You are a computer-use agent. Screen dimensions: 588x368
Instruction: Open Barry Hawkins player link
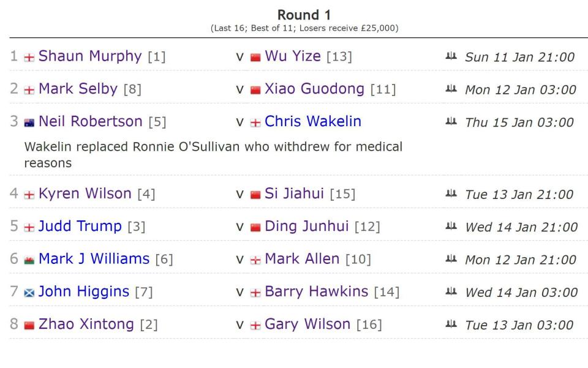316,291
